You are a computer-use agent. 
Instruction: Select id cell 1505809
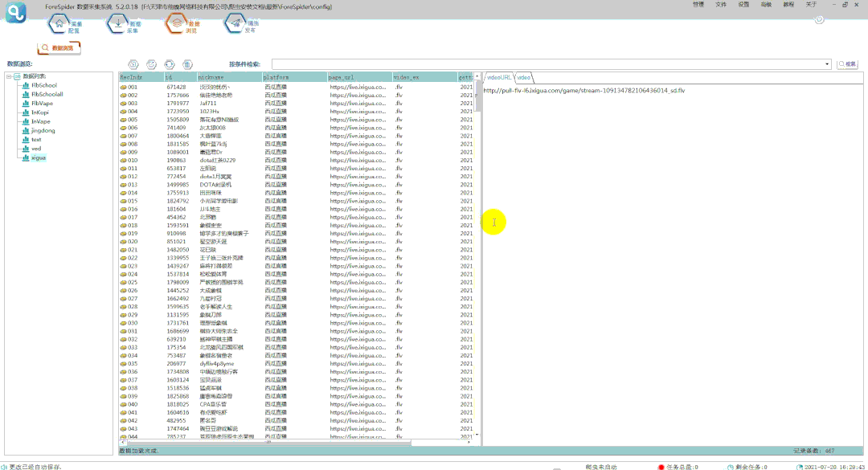(178, 120)
